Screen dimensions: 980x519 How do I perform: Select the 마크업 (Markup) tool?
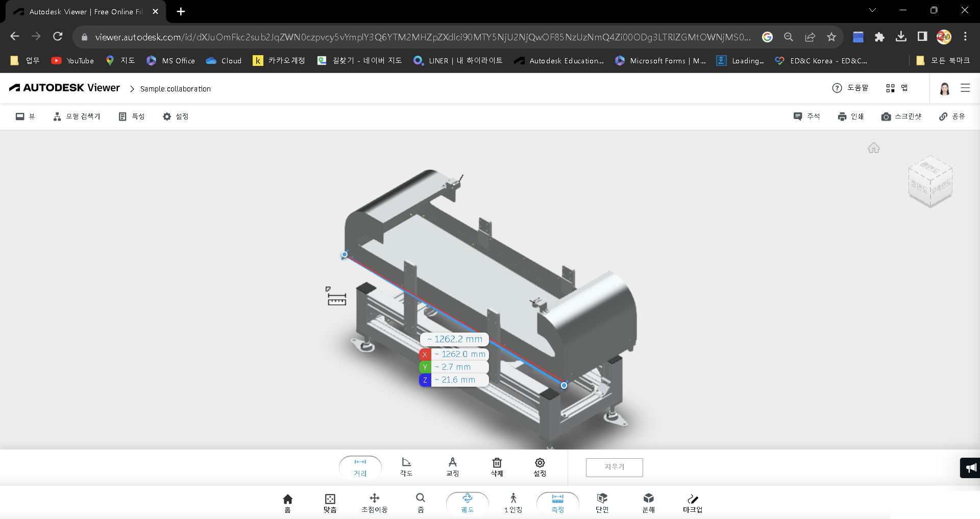coord(692,502)
